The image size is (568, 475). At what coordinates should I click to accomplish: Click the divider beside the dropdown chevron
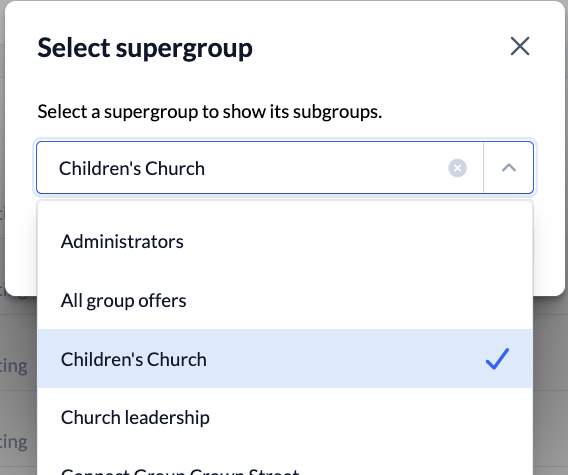click(x=483, y=168)
